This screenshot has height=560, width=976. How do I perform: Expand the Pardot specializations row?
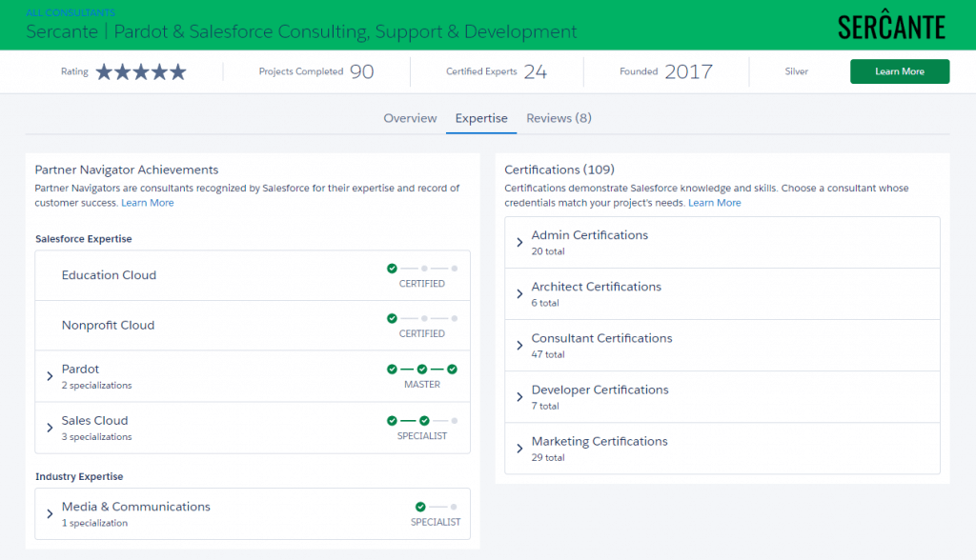tap(50, 376)
